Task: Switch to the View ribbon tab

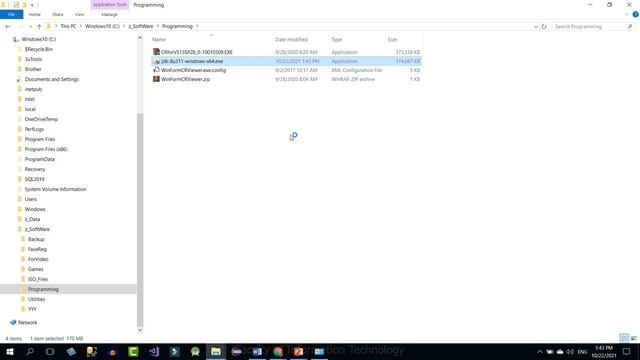Action: coord(79,14)
